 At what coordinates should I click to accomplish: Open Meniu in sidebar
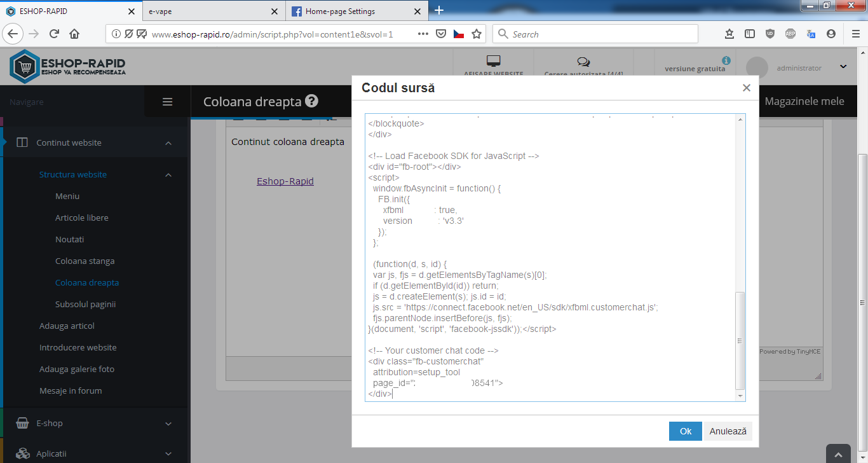pyautogui.click(x=67, y=197)
